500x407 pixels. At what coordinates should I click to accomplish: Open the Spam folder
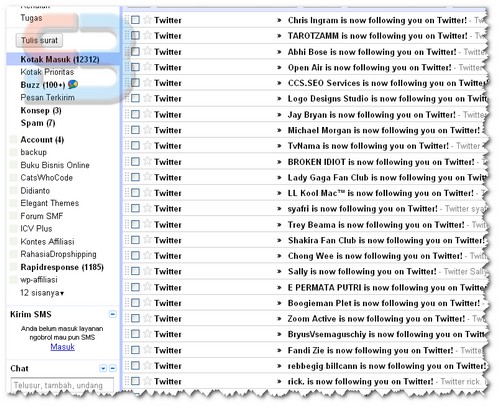tap(38, 123)
